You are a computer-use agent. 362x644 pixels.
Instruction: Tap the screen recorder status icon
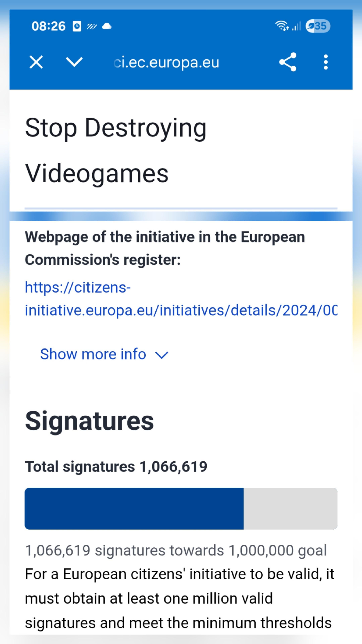77,26
